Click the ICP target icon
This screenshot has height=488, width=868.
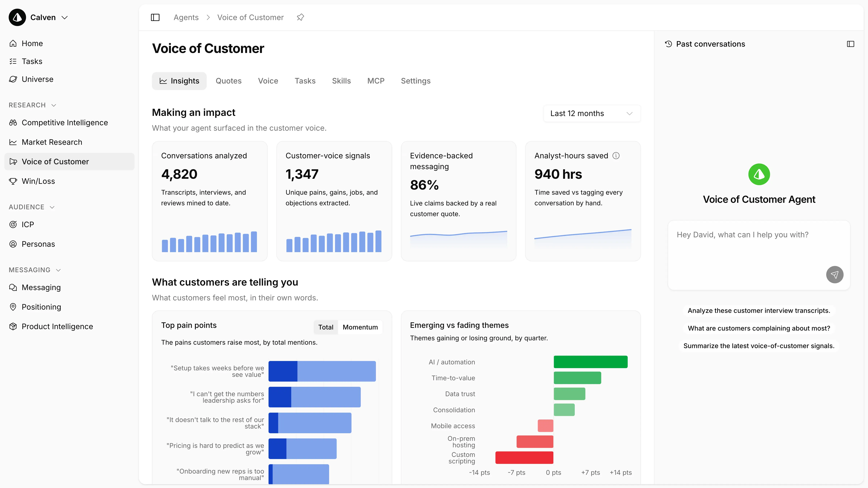(13, 225)
